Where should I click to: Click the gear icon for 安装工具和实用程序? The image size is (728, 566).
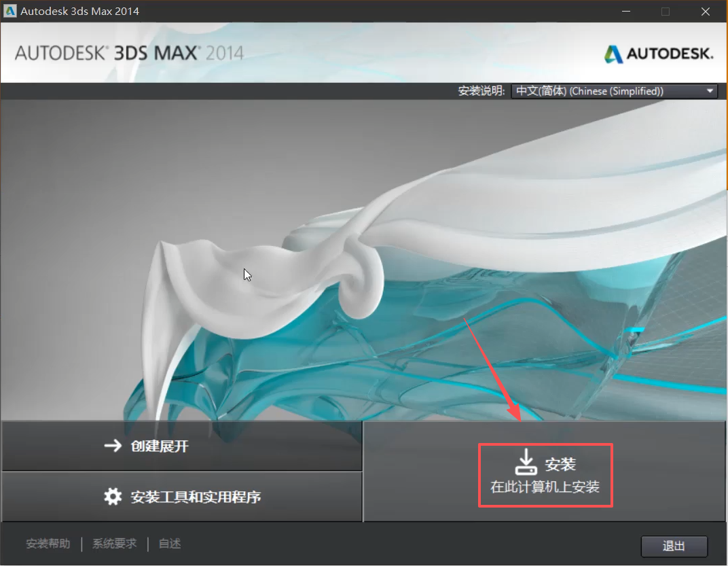pyautogui.click(x=113, y=497)
